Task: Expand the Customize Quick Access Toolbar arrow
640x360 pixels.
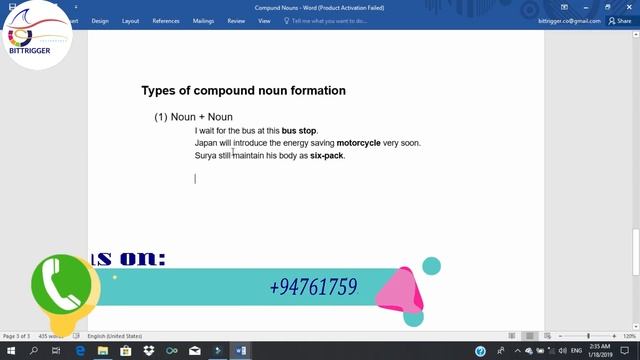Action: click(76, 7)
